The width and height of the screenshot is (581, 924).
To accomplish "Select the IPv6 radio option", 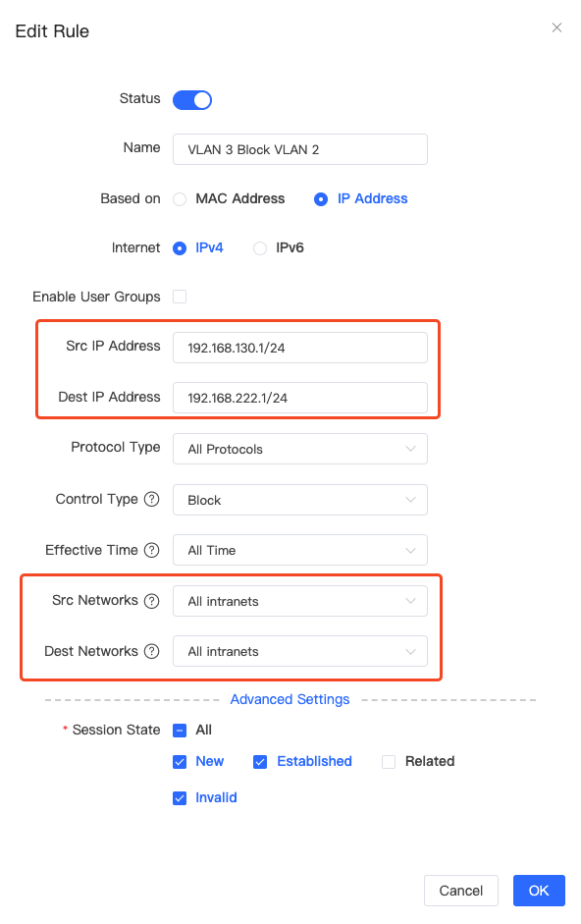I will [260, 248].
